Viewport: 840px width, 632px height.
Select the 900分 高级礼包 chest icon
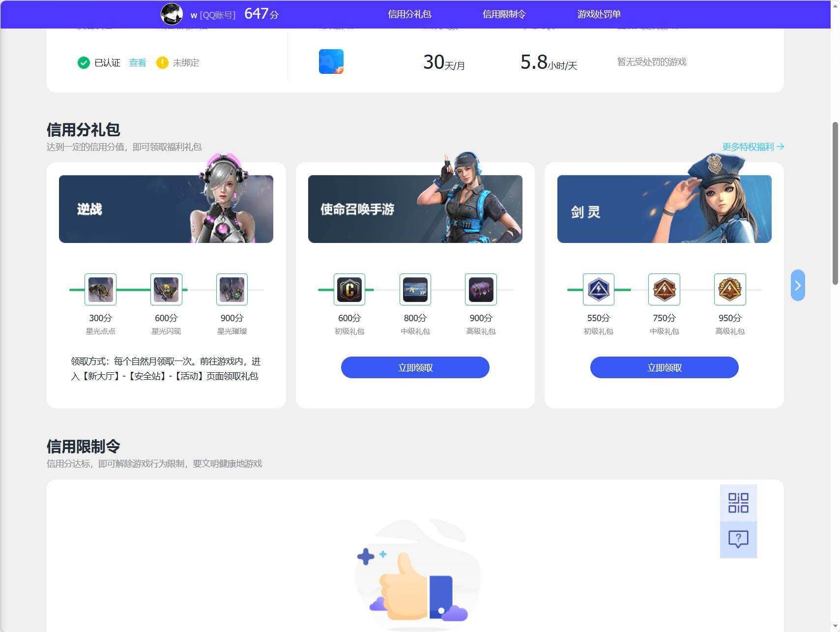click(x=481, y=289)
